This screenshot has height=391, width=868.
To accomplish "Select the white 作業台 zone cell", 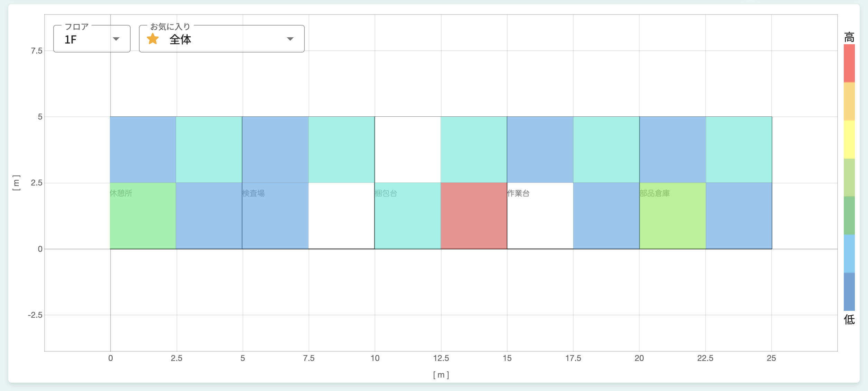I will [x=540, y=221].
